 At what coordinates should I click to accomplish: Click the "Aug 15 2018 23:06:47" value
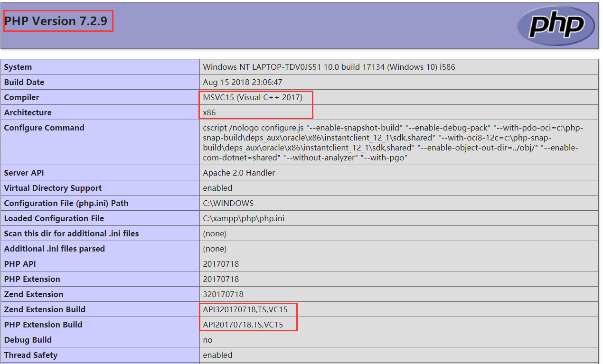[243, 82]
